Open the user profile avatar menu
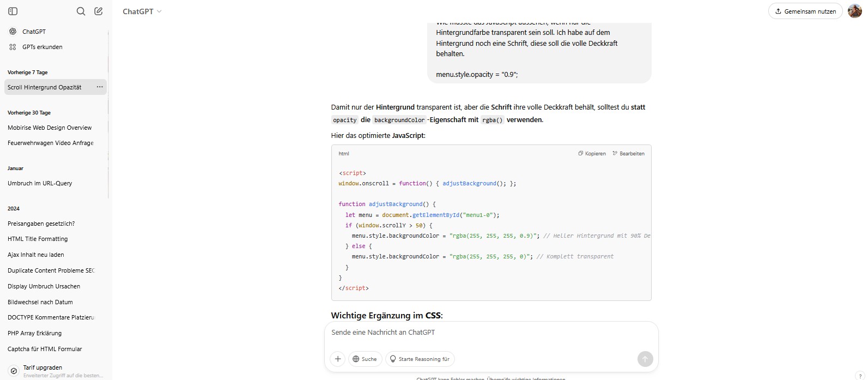Image resolution: width=868 pixels, height=380 pixels. click(855, 11)
